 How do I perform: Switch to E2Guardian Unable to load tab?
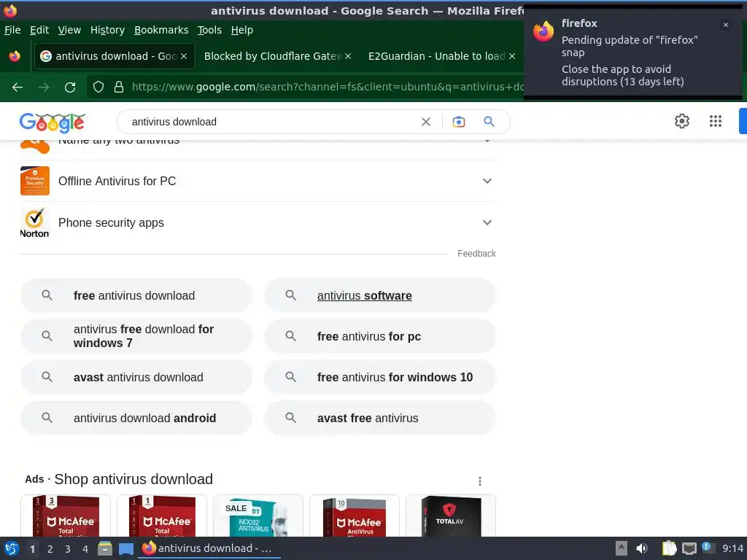pos(441,56)
